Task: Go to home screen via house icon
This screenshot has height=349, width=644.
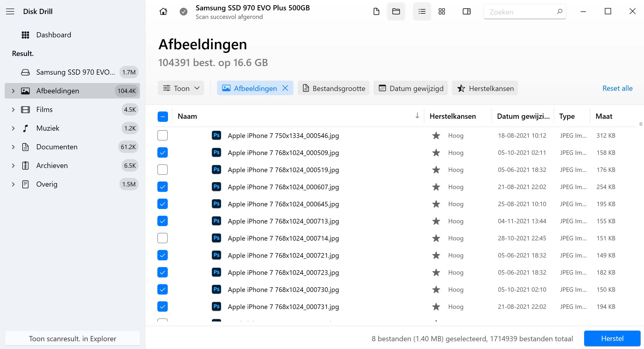Action: 163,11
